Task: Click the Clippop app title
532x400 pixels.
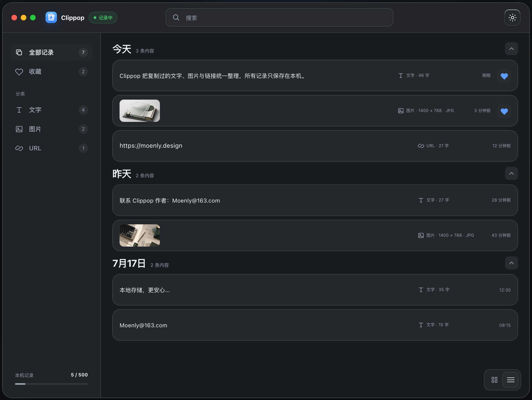Action: pos(73,18)
